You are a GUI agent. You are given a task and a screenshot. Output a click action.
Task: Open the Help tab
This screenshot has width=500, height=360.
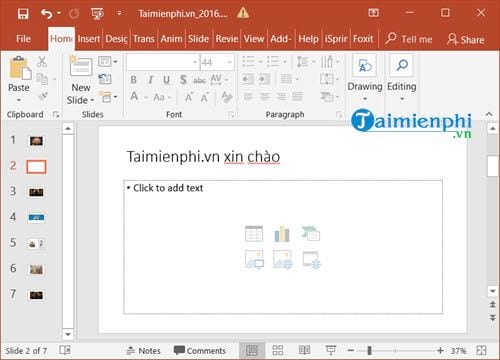[x=308, y=39]
